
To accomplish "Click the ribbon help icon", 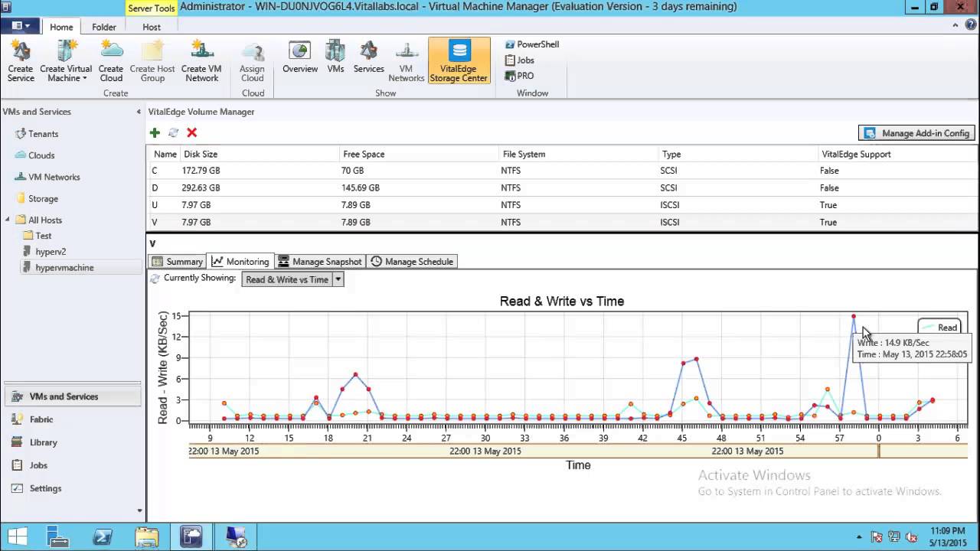I will [x=971, y=26].
